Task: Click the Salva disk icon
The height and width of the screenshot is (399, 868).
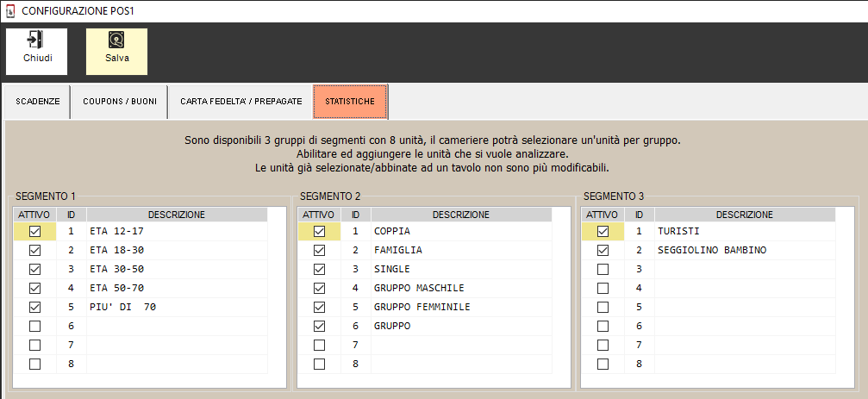Action: click(x=116, y=40)
